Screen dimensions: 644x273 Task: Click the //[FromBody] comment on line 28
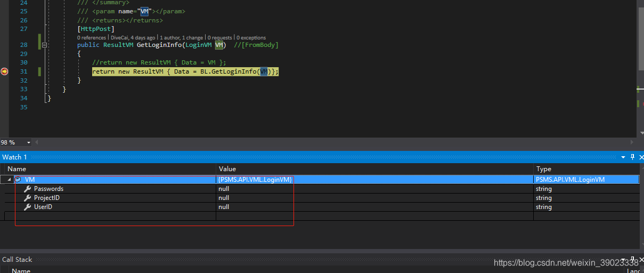tap(256, 45)
